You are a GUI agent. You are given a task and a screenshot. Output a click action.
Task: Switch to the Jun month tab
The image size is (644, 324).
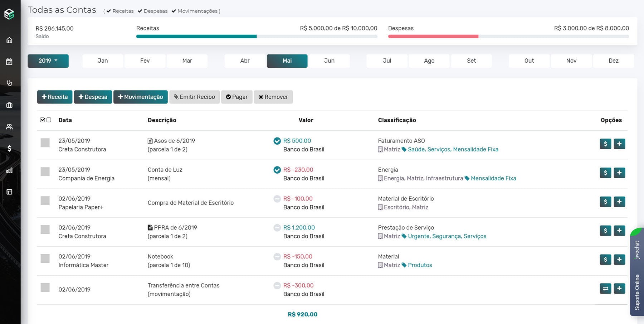329,61
